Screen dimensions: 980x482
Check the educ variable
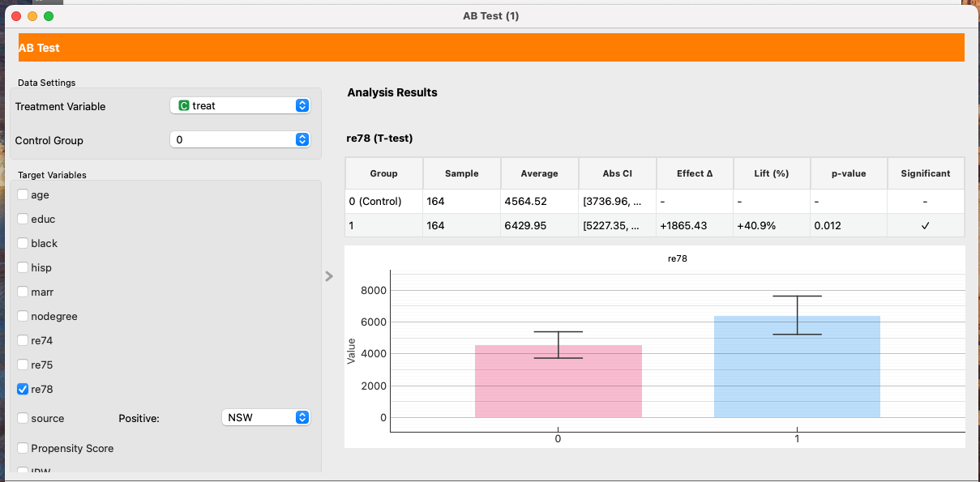[x=23, y=219]
